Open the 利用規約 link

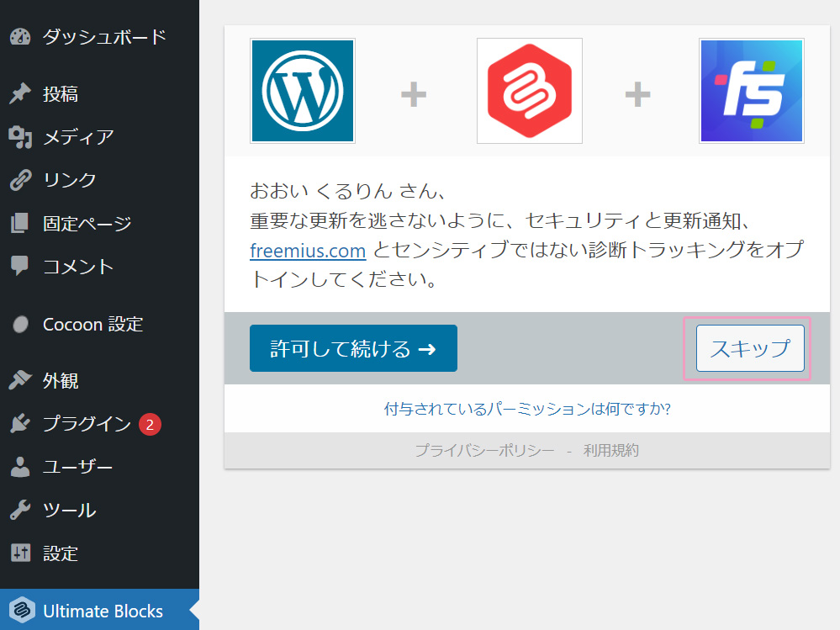611,451
